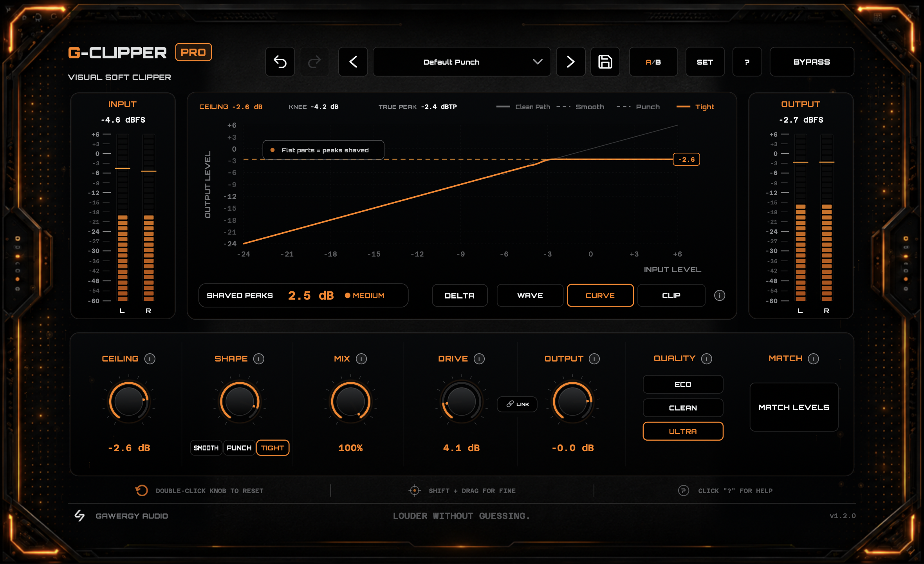The width and height of the screenshot is (924, 564).
Task: Click the PRO badge beside the G-CLIPPER title
Action: [193, 52]
